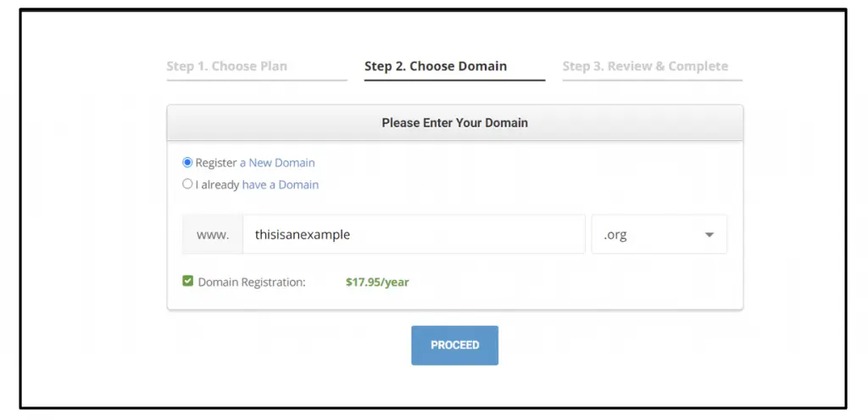Click the dropdown arrow beside .org
The width and height of the screenshot is (868, 420).
(709, 235)
